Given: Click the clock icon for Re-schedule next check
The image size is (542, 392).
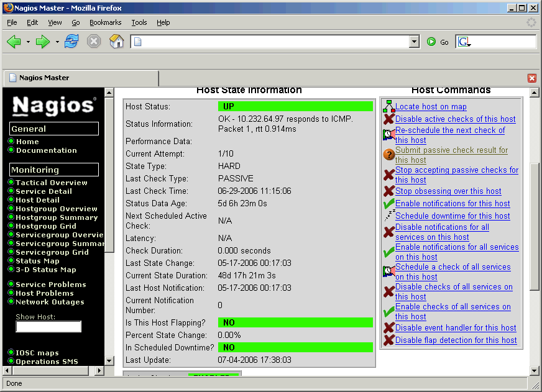Looking at the screenshot, I should pyautogui.click(x=389, y=134).
